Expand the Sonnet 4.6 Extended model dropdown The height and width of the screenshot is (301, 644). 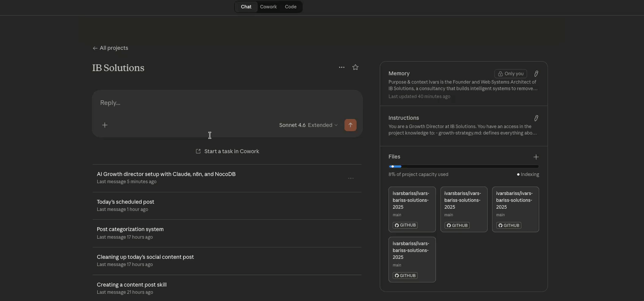click(308, 125)
